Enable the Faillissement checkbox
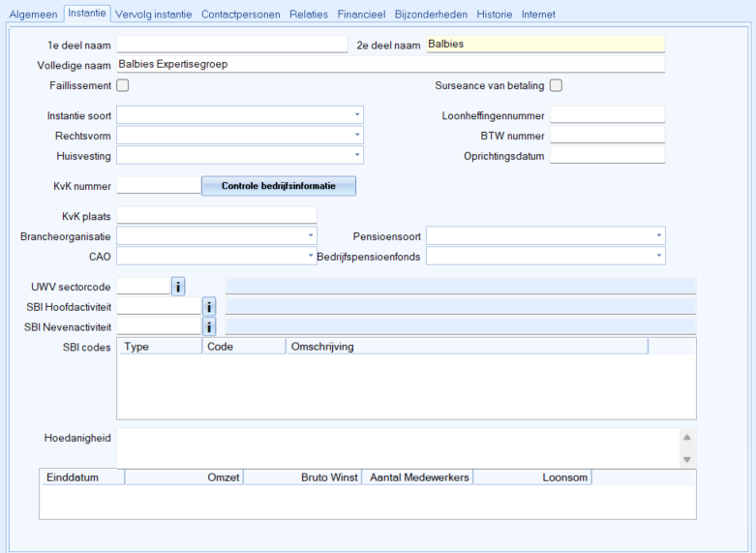756x553 pixels. point(123,85)
